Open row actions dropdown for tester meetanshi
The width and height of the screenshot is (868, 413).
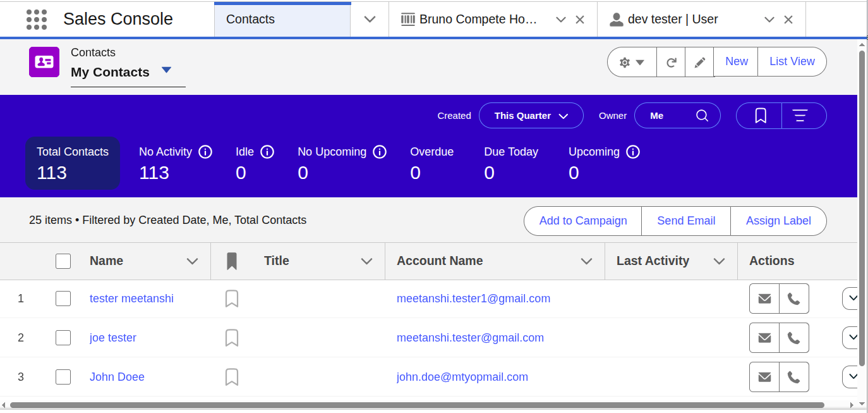point(850,298)
